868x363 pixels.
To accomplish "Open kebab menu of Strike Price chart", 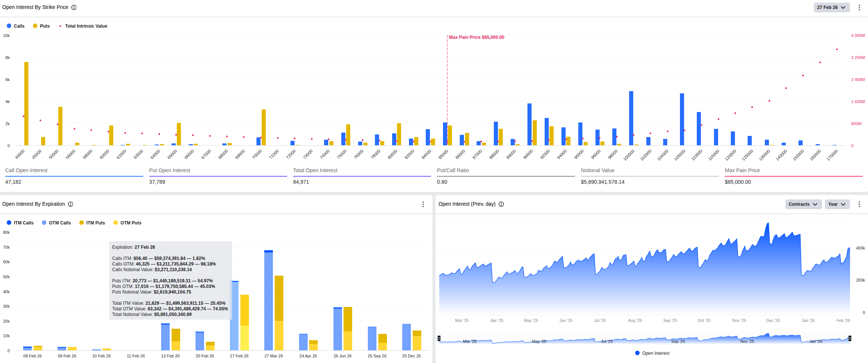I will [859, 7].
